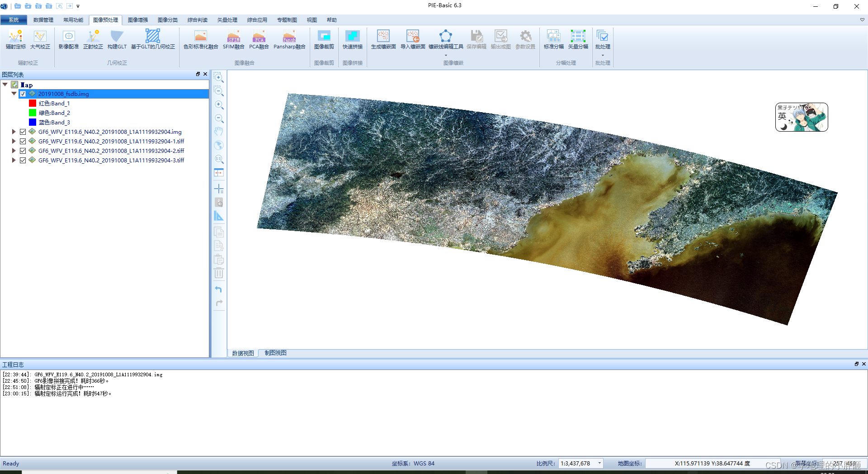Uncheck GF6_WFV...L1A1119932904.img layer checkbox
Image resolution: width=868 pixels, height=474 pixels.
(23, 132)
